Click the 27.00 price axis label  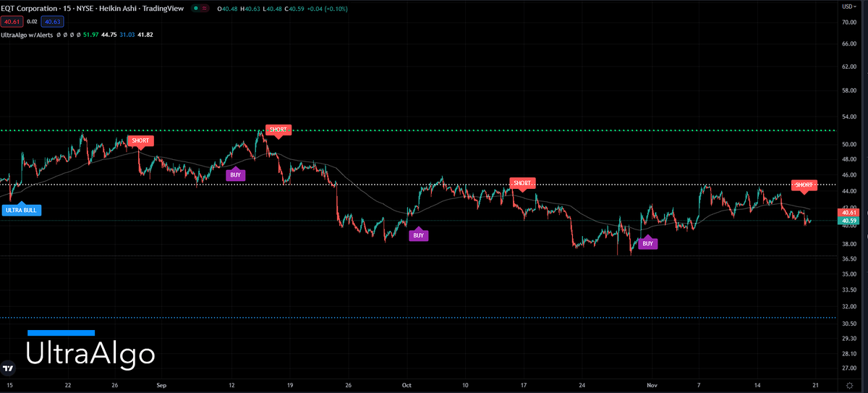[x=849, y=368]
